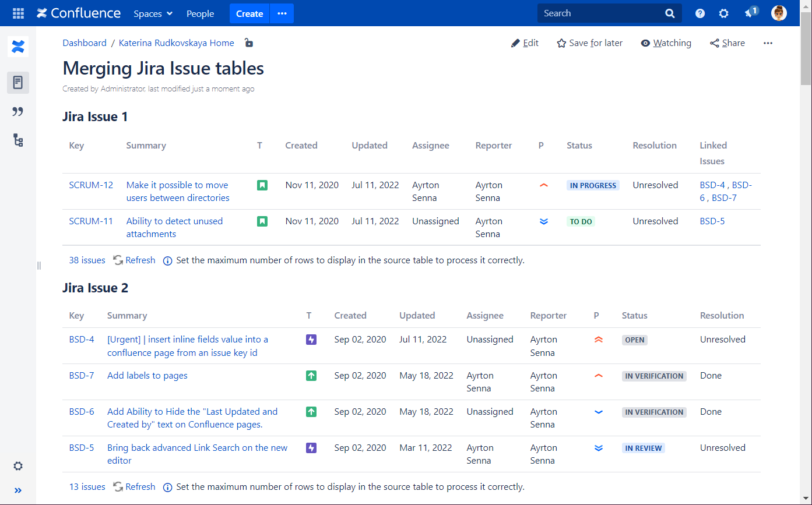Click the Help question mark icon
The height and width of the screenshot is (505, 812).
pos(700,13)
